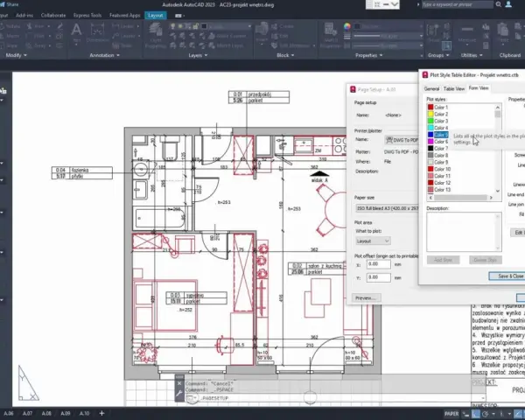Click the Delete Style button
525x420 pixels.
pyautogui.click(x=485, y=260)
